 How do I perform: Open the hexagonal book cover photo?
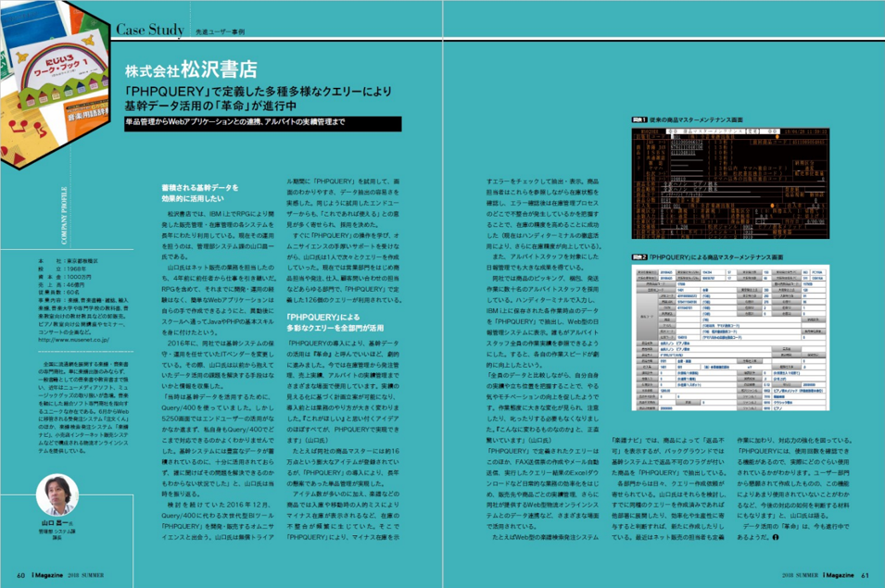[x=54, y=84]
